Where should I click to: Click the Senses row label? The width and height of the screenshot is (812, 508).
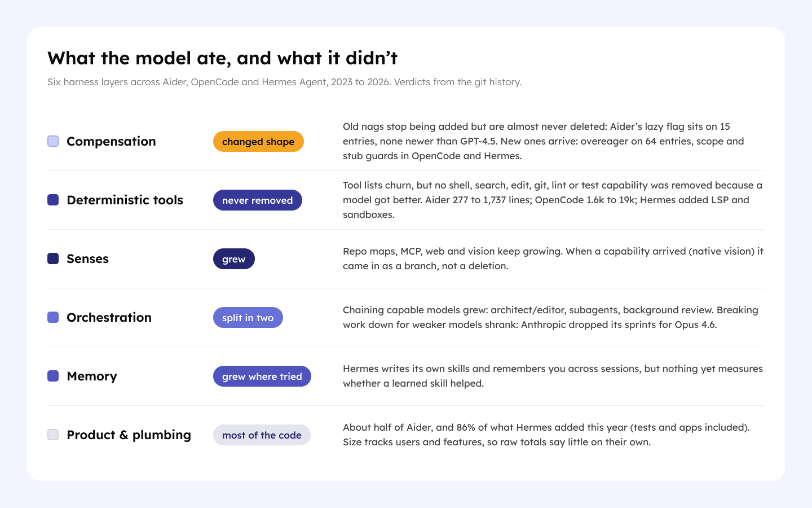pos(87,259)
